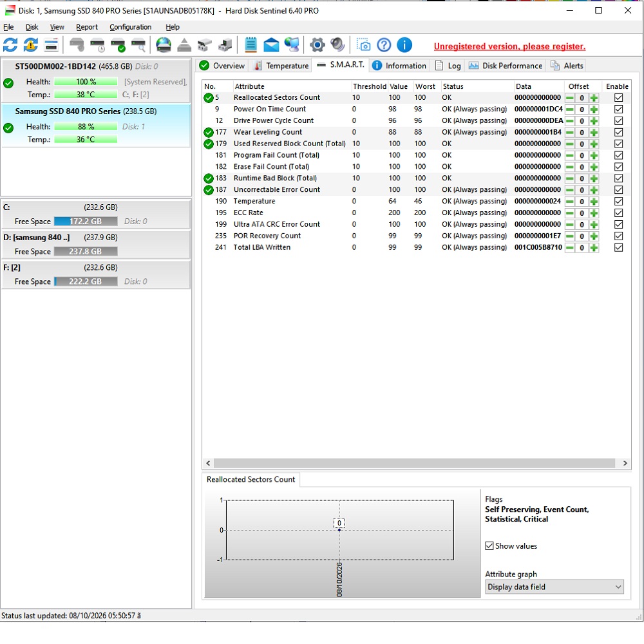Switch to the Overview tab
644x644 pixels.
point(222,66)
